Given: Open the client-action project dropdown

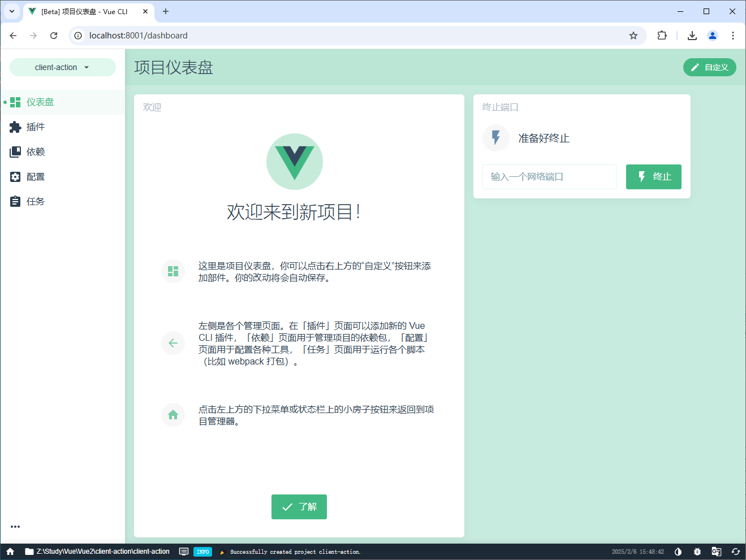Looking at the screenshot, I should click(62, 67).
